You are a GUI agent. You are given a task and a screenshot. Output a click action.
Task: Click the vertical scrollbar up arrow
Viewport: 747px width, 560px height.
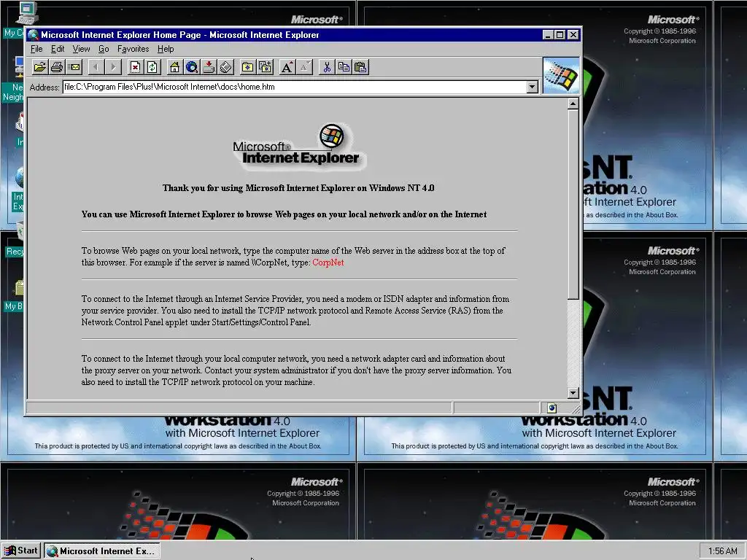(x=573, y=104)
